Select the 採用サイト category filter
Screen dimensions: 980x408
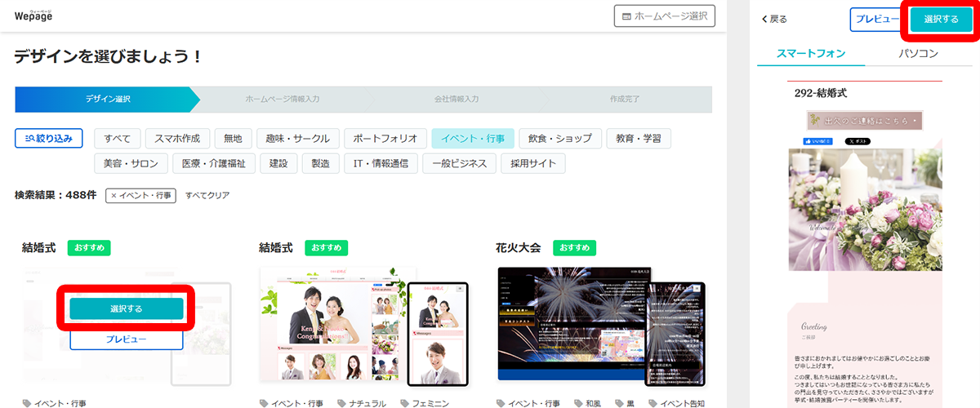point(532,163)
